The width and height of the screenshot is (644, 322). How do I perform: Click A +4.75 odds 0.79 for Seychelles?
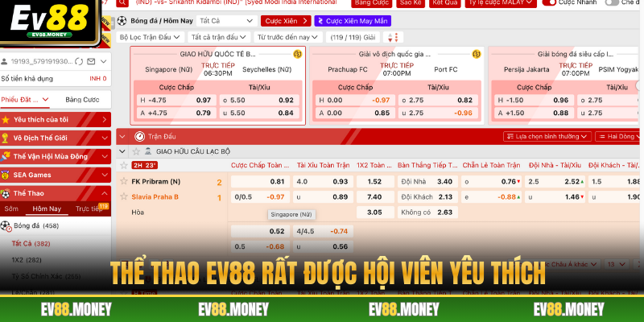176,113
